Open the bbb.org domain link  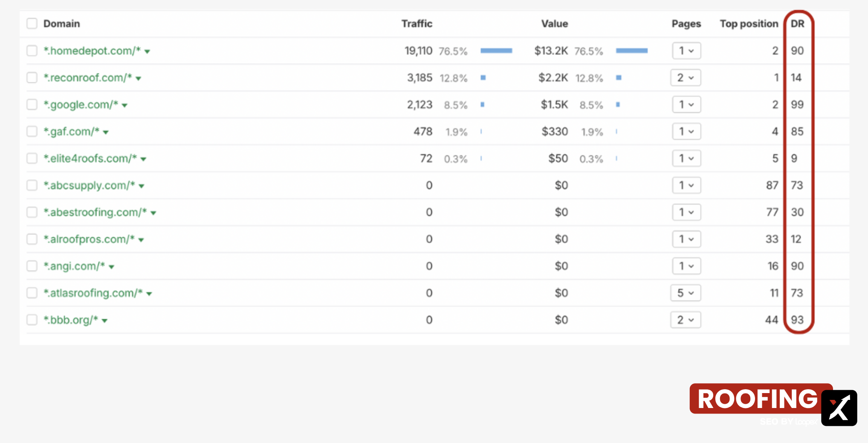(71, 320)
